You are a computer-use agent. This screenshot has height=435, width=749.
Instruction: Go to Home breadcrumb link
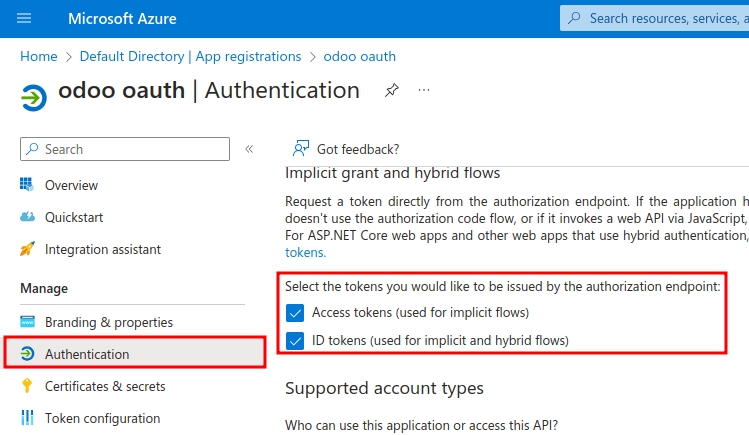click(x=38, y=56)
